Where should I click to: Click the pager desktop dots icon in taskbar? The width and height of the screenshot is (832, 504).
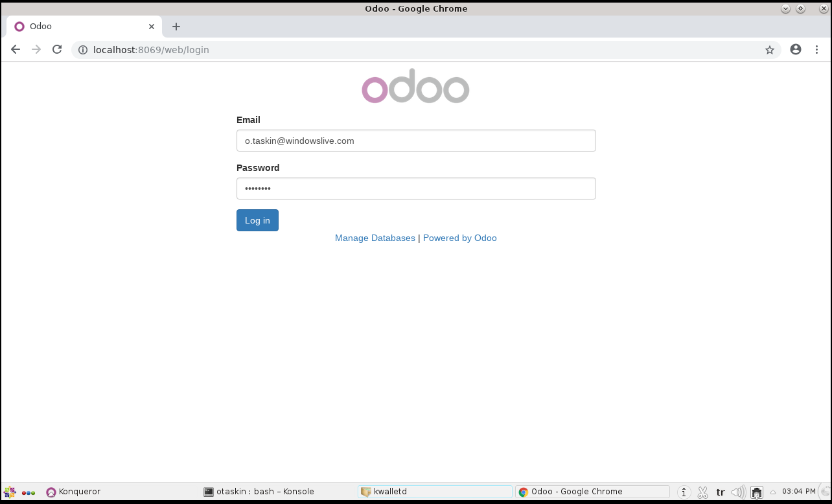tap(29, 492)
